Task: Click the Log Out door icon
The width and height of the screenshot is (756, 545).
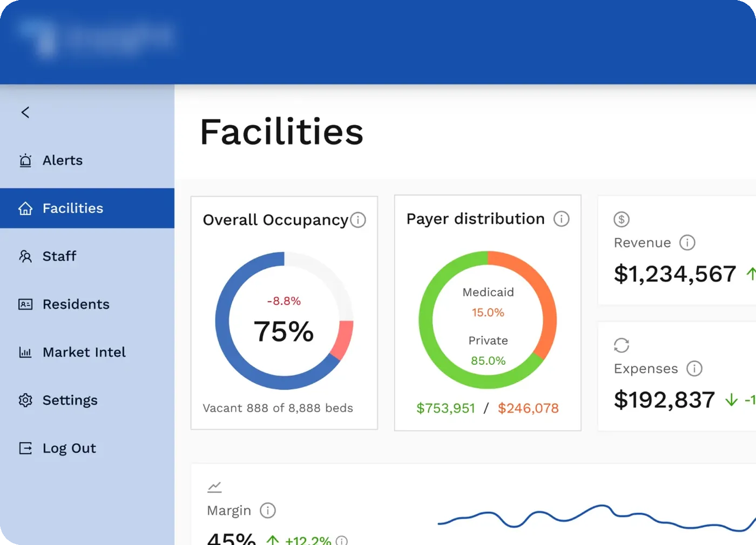Action: point(25,448)
